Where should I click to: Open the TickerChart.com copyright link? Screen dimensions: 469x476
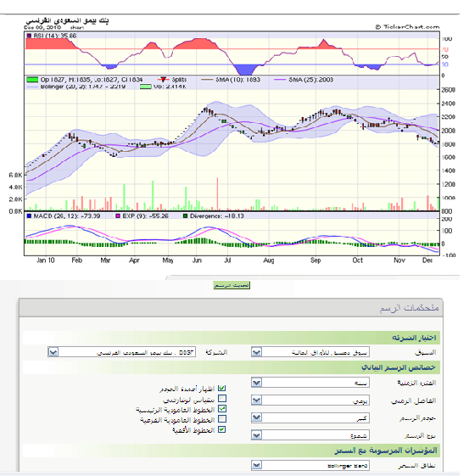(x=407, y=27)
